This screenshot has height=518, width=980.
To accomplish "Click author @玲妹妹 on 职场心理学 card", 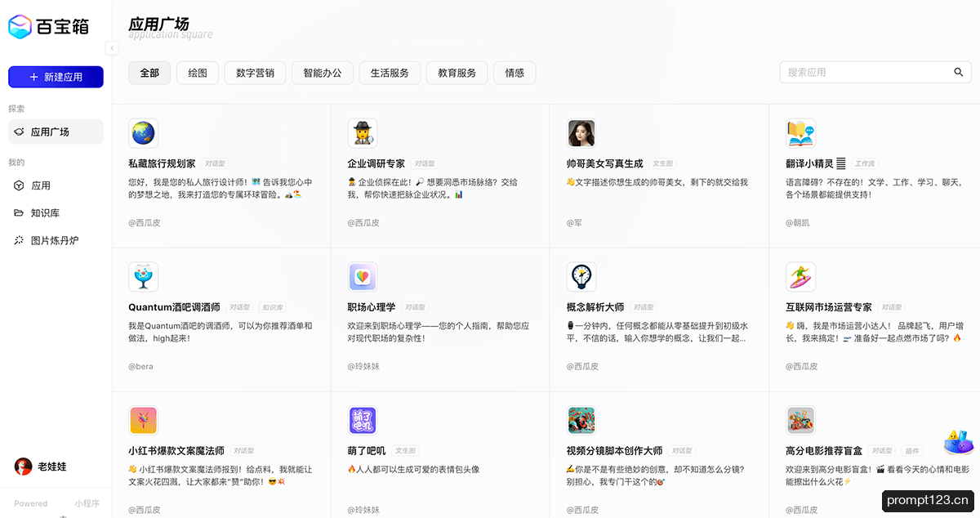I will (x=363, y=366).
